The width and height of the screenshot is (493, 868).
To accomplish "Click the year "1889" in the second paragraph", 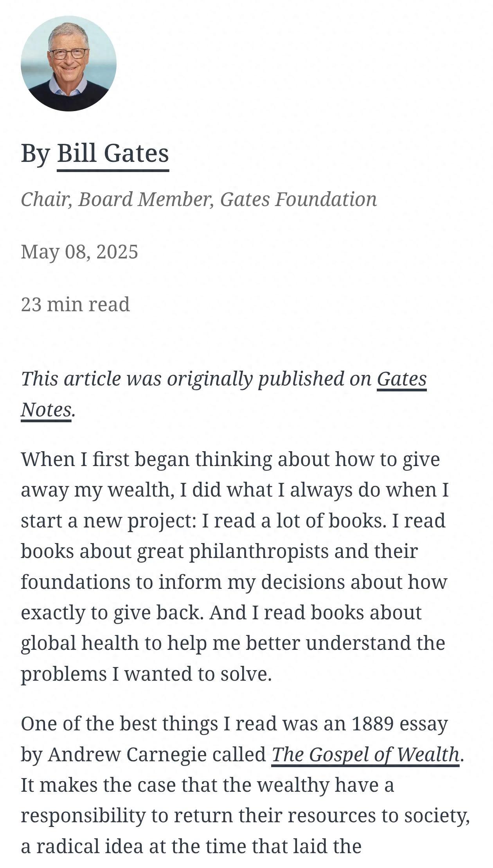I will point(372,724).
